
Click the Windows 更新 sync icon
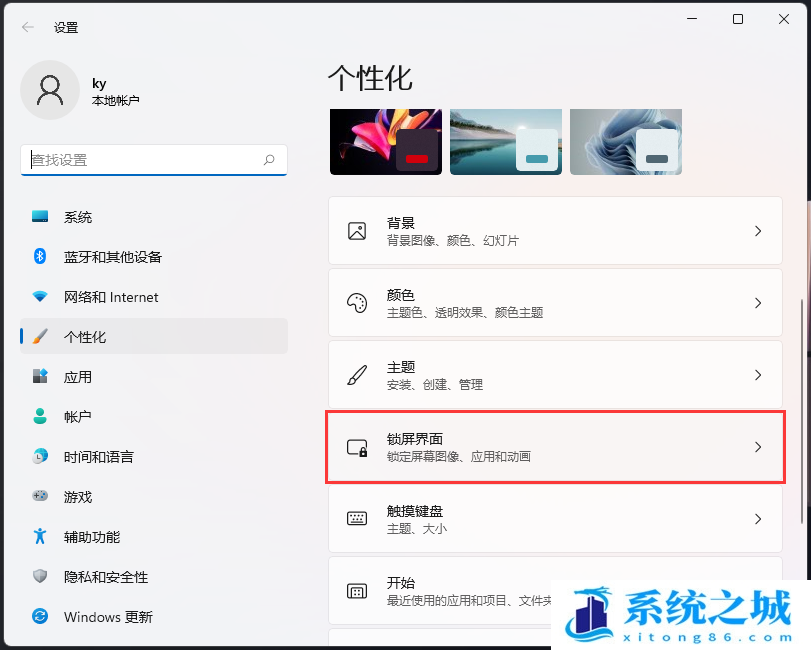[x=40, y=616]
